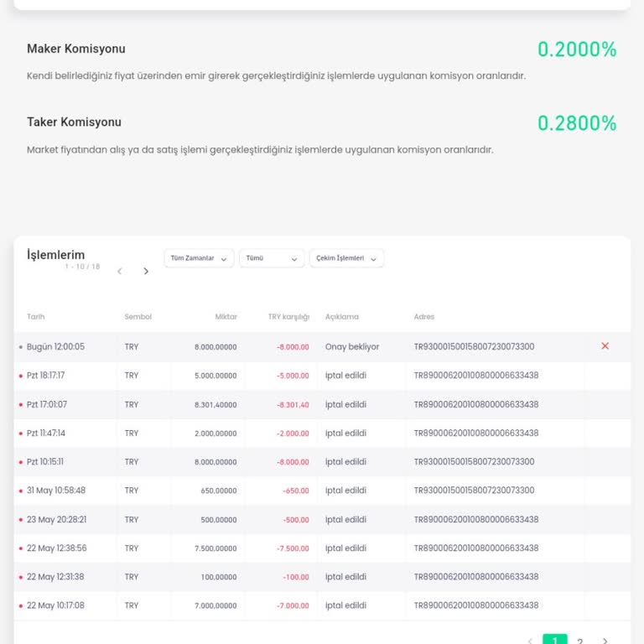
Task: Click the 0.2800% taker rate
Action: coord(577,123)
